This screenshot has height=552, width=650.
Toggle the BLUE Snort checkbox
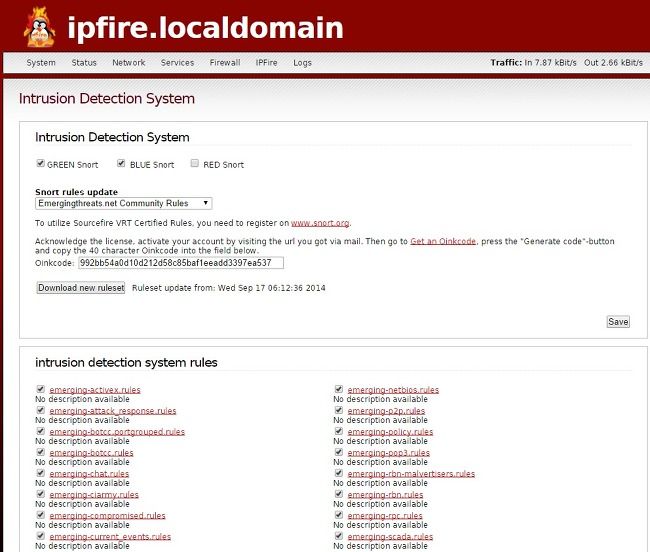121,163
